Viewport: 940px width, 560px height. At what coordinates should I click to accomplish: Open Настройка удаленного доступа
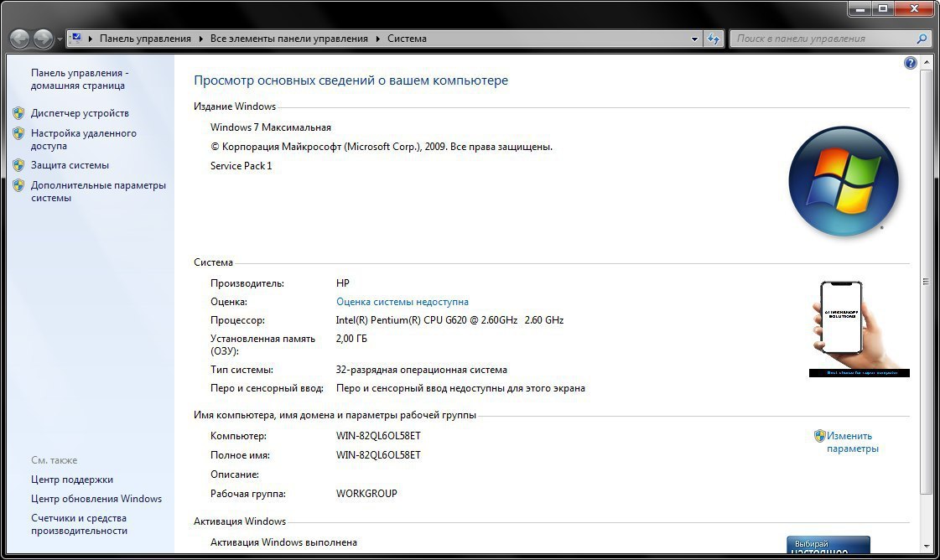[83, 140]
